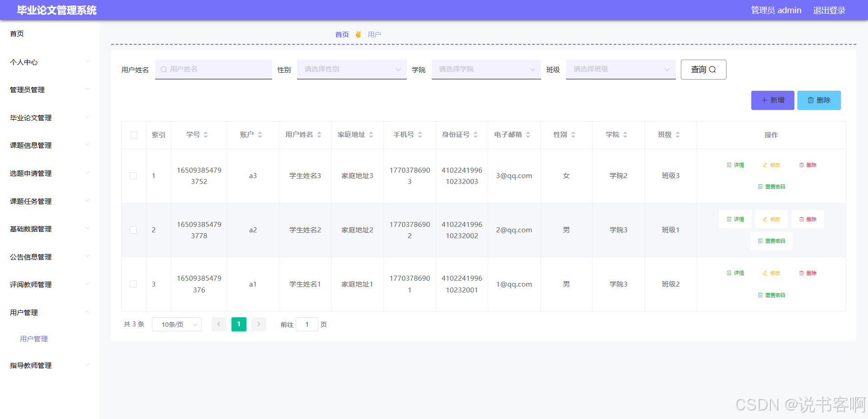Click 修改 for user a2
The image size is (868, 419).
click(772, 219)
